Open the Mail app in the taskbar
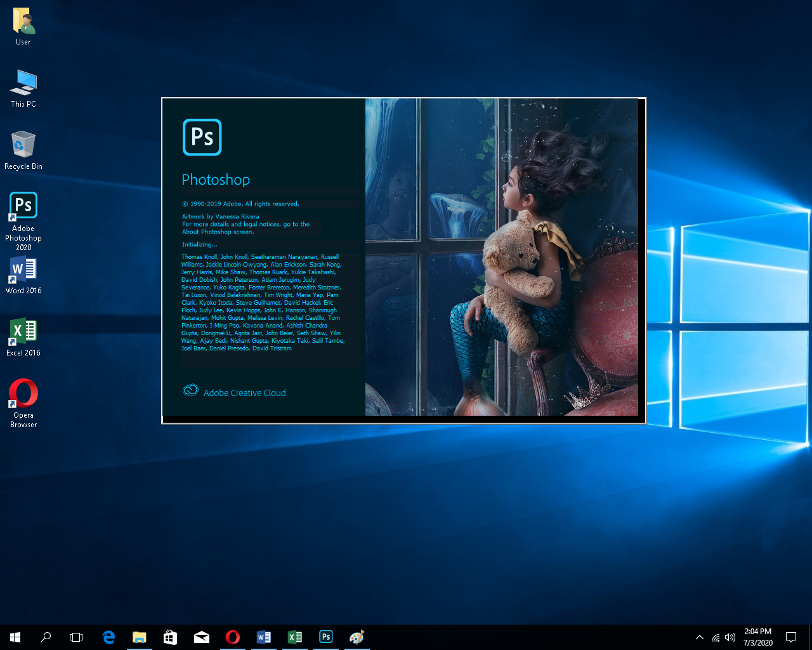 tap(202, 637)
